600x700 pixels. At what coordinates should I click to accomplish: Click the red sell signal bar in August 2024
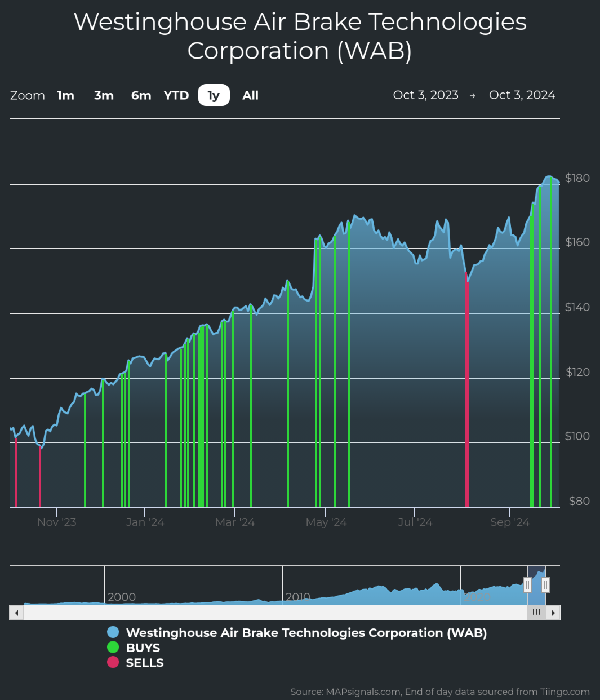467,390
